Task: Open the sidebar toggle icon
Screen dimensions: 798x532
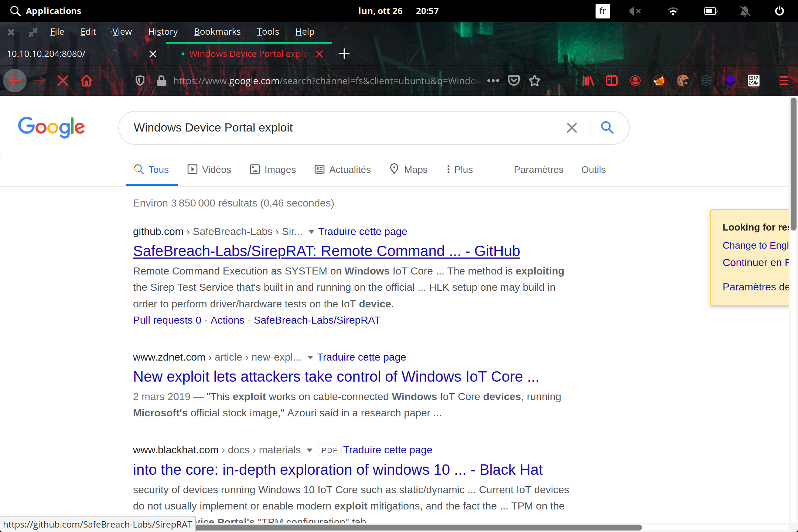Action: (x=611, y=81)
